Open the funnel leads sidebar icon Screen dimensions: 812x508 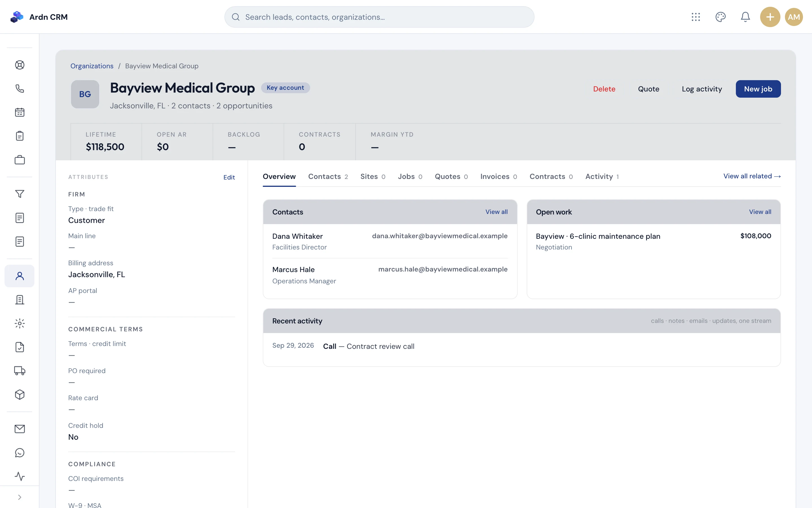19,194
